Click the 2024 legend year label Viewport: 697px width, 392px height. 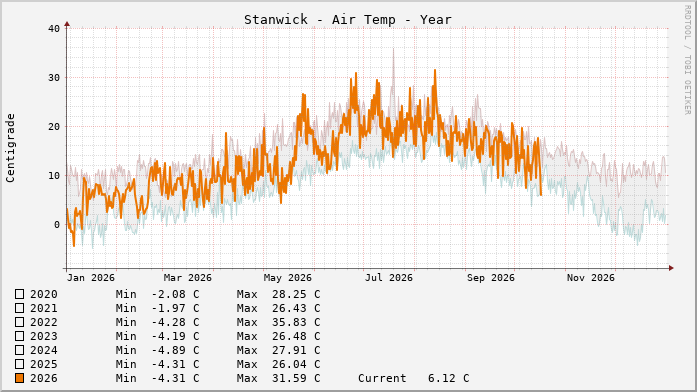pyautogui.click(x=44, y=350)
